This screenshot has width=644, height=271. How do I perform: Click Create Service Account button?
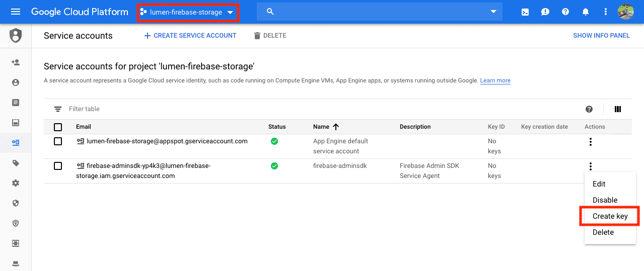tap(190, 36)
